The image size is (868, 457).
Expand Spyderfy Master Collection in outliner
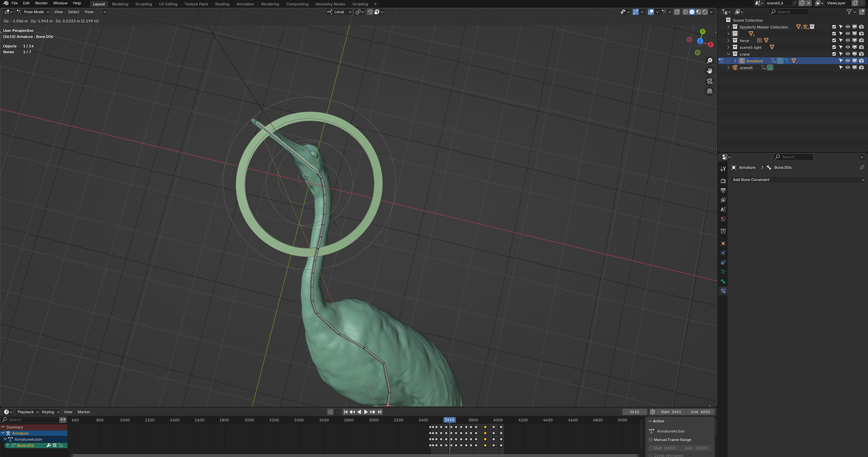[x=728, y=27]
